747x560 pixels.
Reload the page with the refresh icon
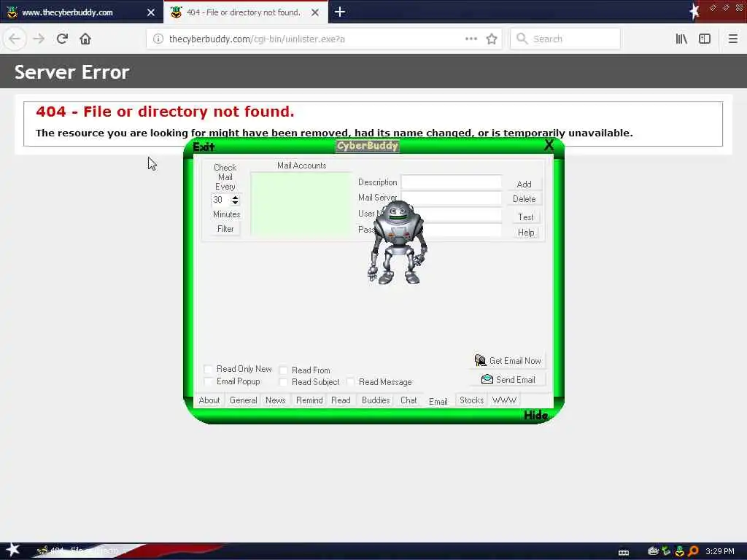pyautogui.click(x=63, y=39)
